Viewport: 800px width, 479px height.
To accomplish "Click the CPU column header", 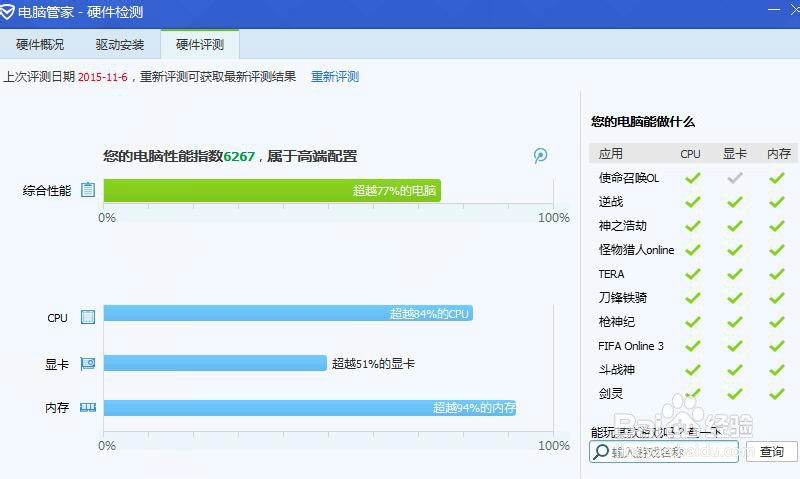I will (x=690, y=154).
